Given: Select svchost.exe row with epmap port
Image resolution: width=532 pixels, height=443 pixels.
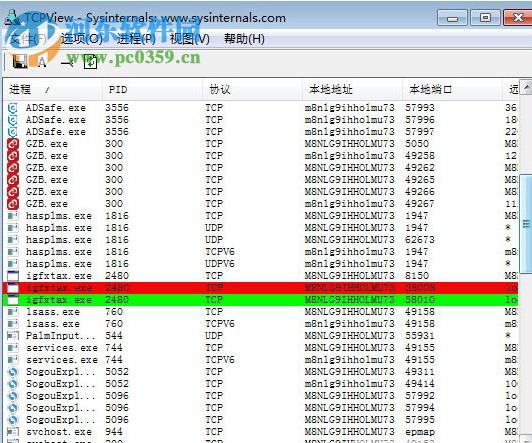Looking at the screenshot, I should click(x=261, y=432).
